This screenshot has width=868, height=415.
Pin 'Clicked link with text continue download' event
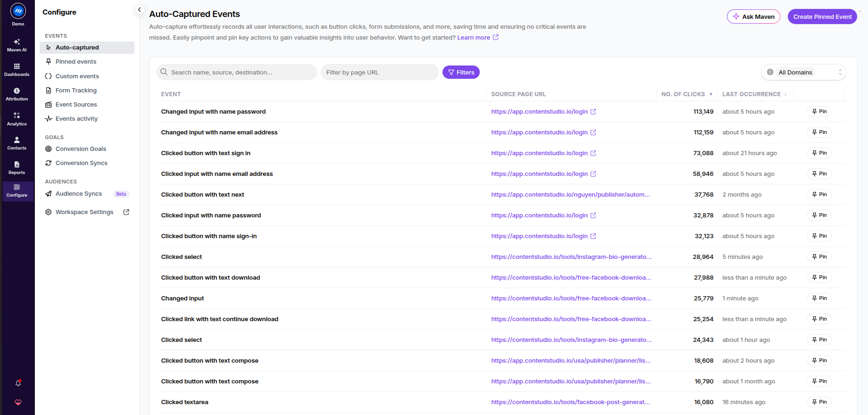819,319
